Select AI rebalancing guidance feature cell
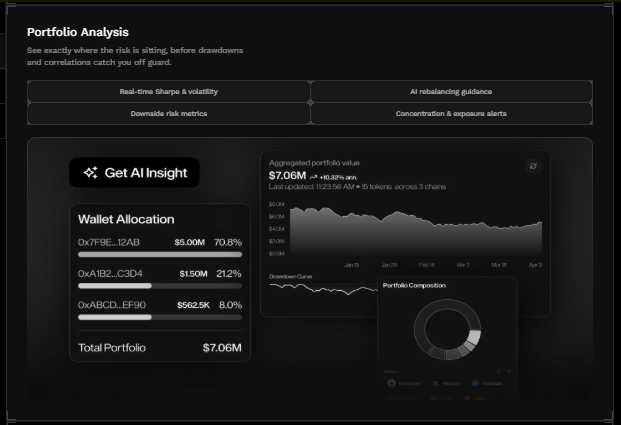The width and height of the screenshot is (621, 425). pyautogui.click(x=451, y=91)
